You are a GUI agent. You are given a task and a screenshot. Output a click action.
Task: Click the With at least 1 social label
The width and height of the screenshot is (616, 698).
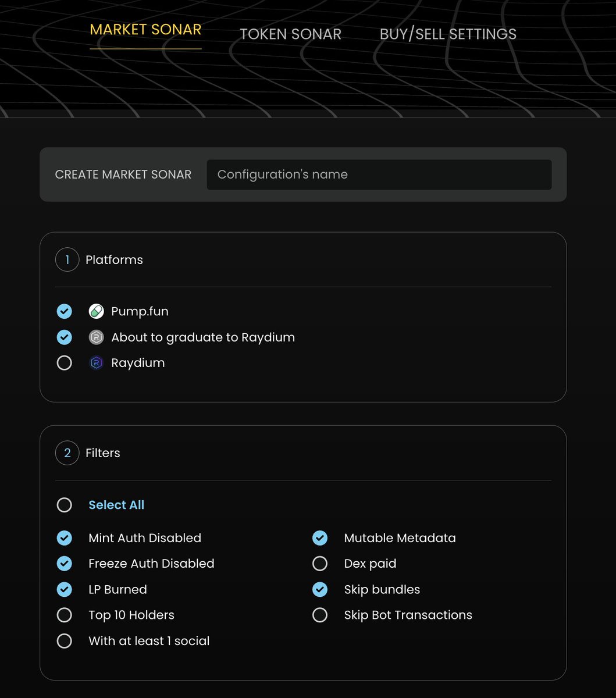click(149, 641)
